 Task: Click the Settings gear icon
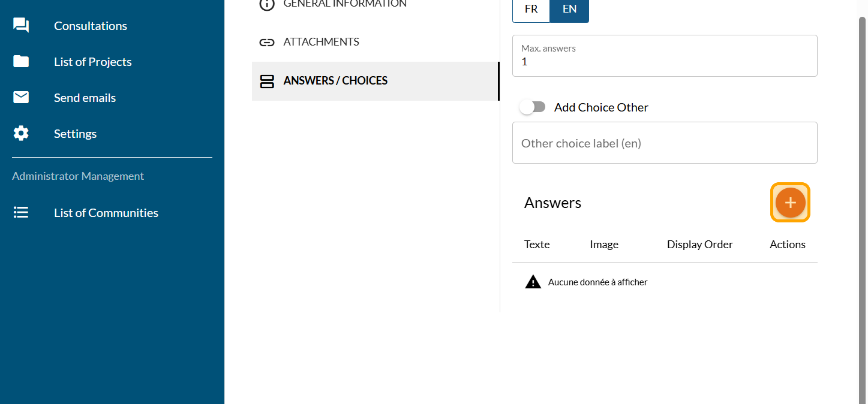[21, 134]
